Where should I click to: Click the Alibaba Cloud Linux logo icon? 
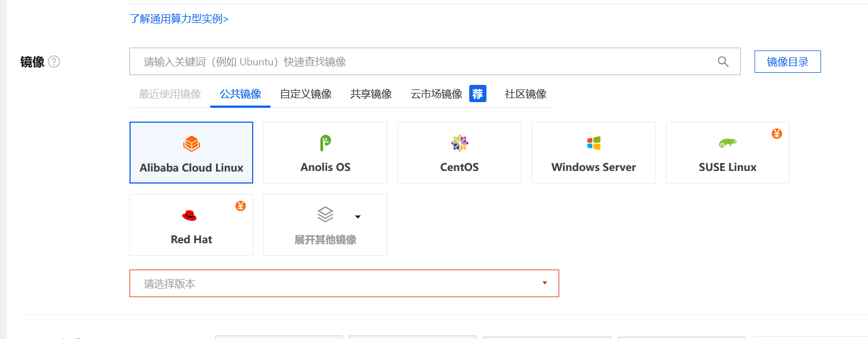(191, 143)
